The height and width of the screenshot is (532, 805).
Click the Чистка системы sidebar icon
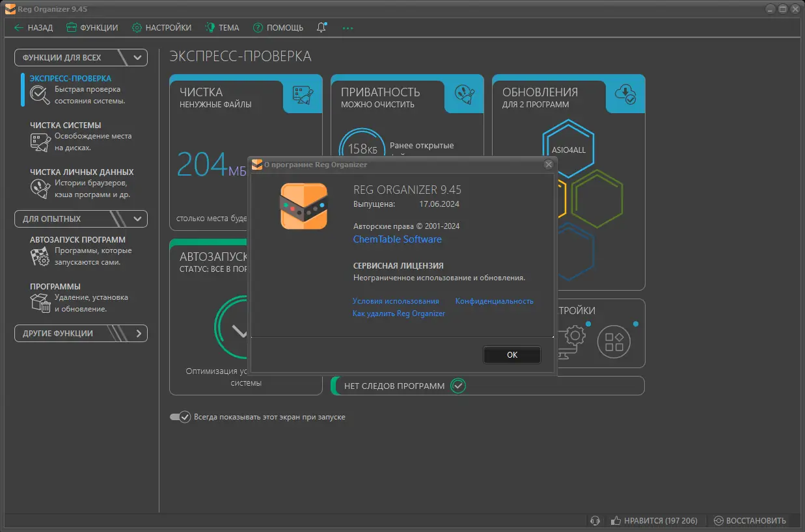[40, 142]
